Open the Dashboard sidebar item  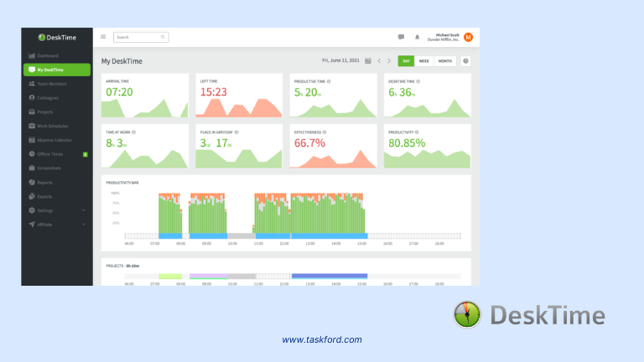pos(57,56)
